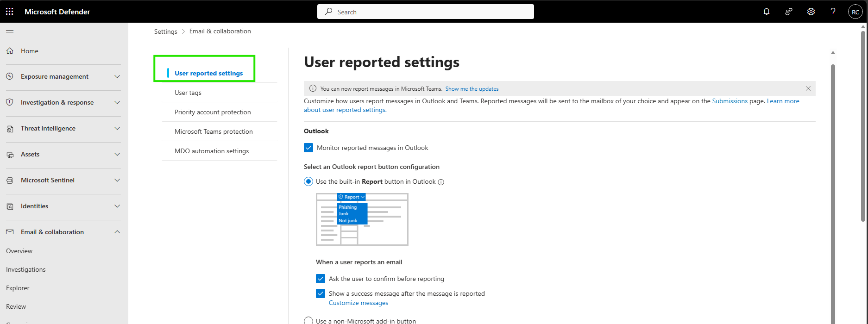Toggle Ask the user to confirm before reporting
868x324 pixels.
point(321,279)
